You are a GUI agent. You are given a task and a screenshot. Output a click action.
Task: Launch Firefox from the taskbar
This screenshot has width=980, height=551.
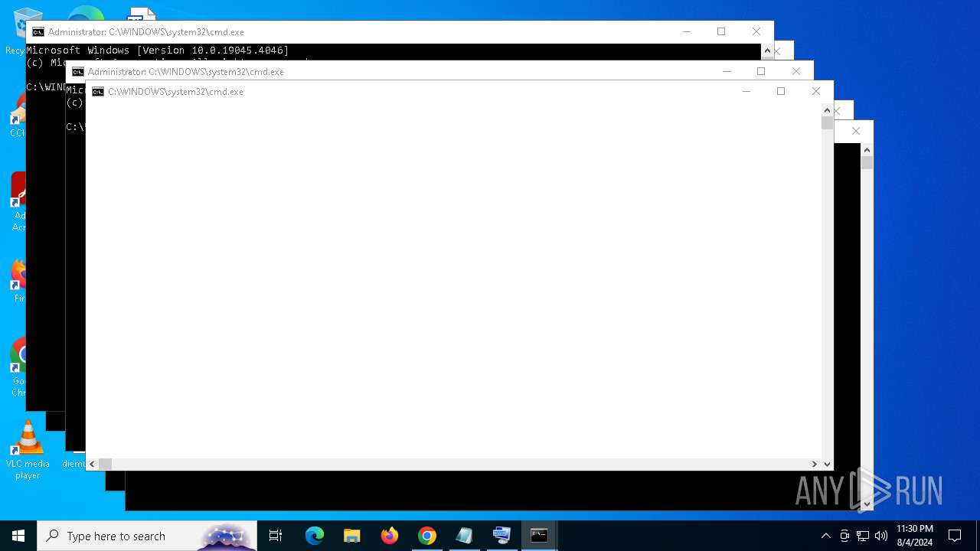pyautogui.click(x=390, y=536)
